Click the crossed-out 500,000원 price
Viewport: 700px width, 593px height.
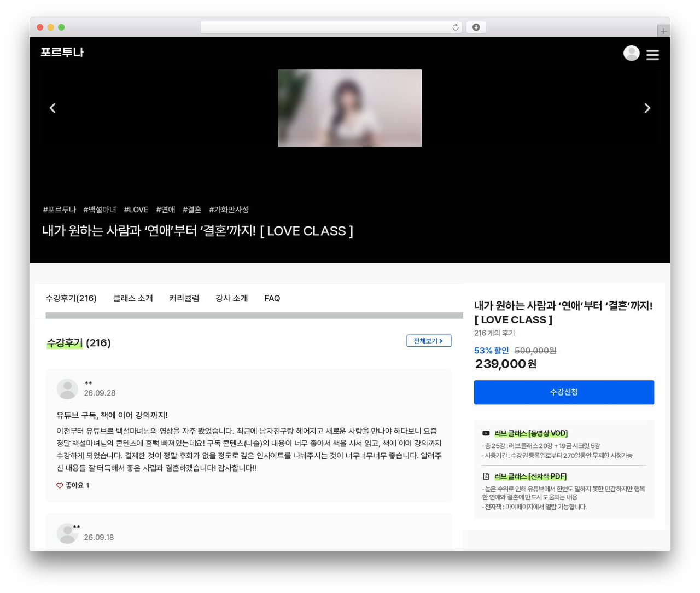click(535, 351)
